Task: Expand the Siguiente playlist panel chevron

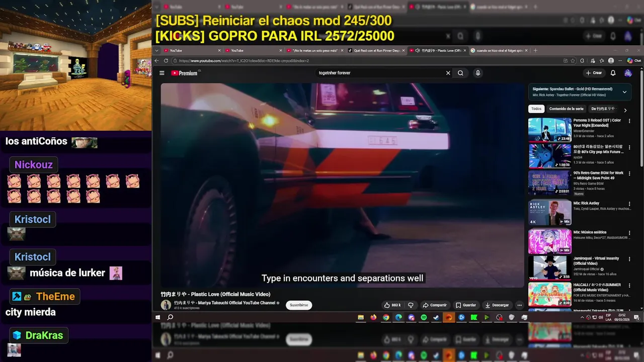Action: (x=624, y=92)
